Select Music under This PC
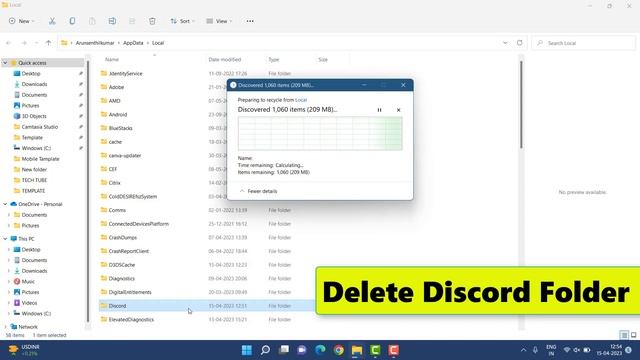 click(x=28, y=282)
